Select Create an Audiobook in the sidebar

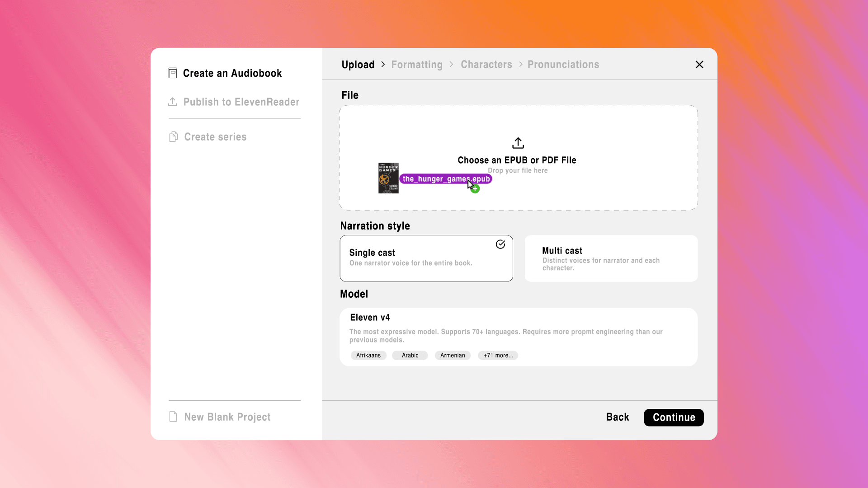(225, 73)
